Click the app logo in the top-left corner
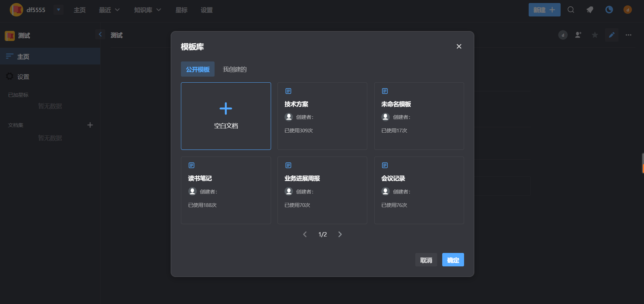Screen dimensions: 644x304 (16, 10)
